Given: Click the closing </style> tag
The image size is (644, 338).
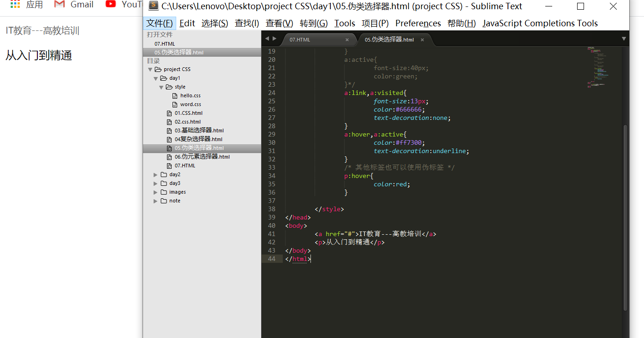Looking at the screenshot, I should pos(329,209).
